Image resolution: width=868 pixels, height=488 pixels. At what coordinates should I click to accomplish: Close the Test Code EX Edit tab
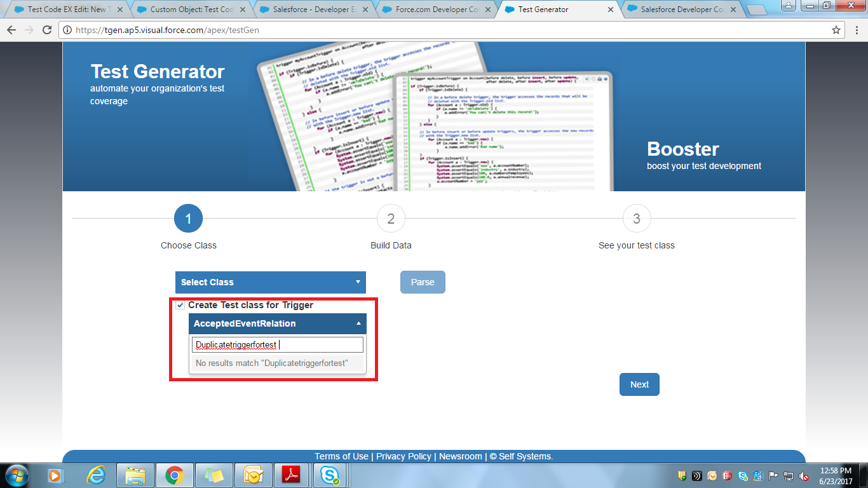pyautogui.click(x=119, y=10)
